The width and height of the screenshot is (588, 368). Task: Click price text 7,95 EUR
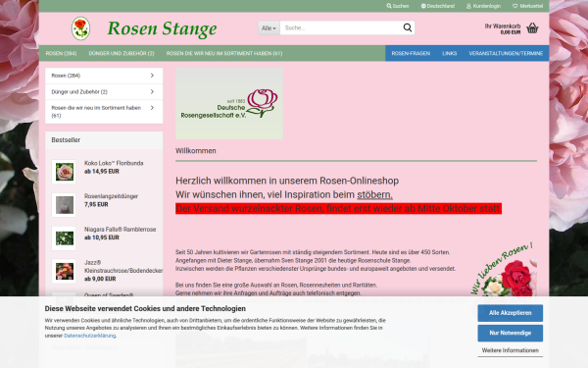96,204
